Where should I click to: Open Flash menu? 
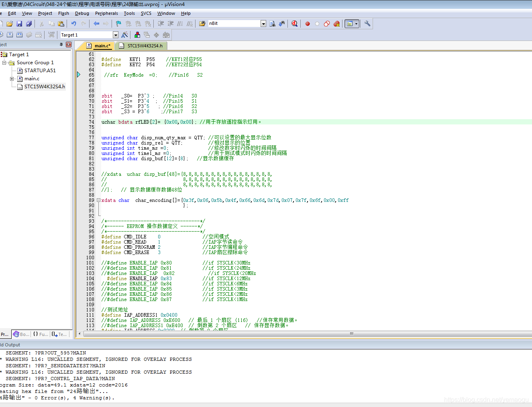pos(63,13)
